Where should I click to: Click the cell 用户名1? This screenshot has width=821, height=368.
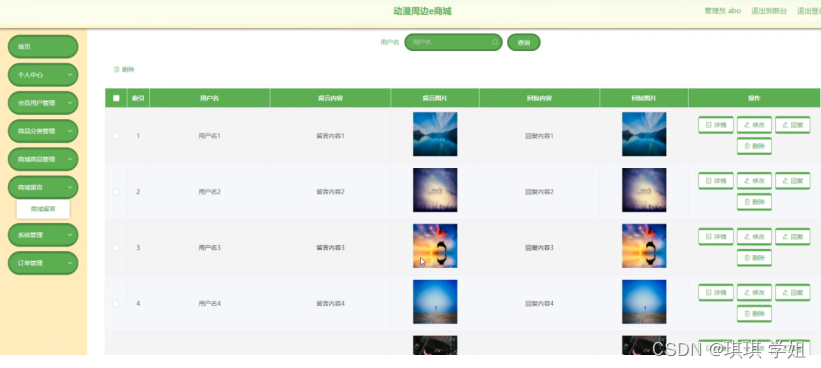pyautogui.click(x=209, y=136)
